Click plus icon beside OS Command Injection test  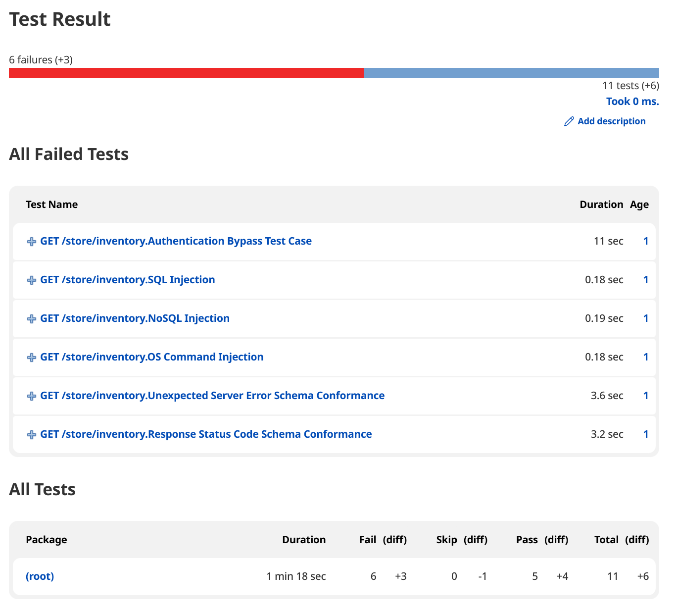click(x=31, y=357)
